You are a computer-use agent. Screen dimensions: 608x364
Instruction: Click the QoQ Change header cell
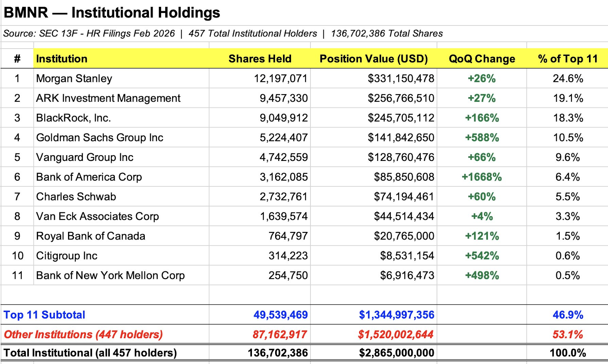click(482, 59)
